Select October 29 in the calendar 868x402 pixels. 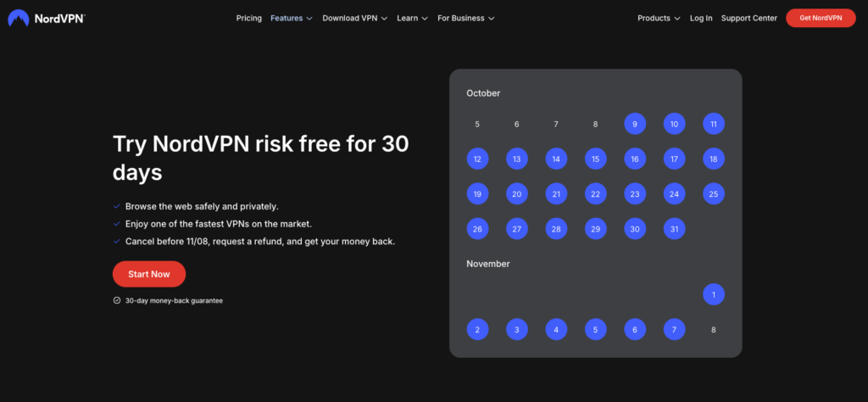(x=596, y=229)
